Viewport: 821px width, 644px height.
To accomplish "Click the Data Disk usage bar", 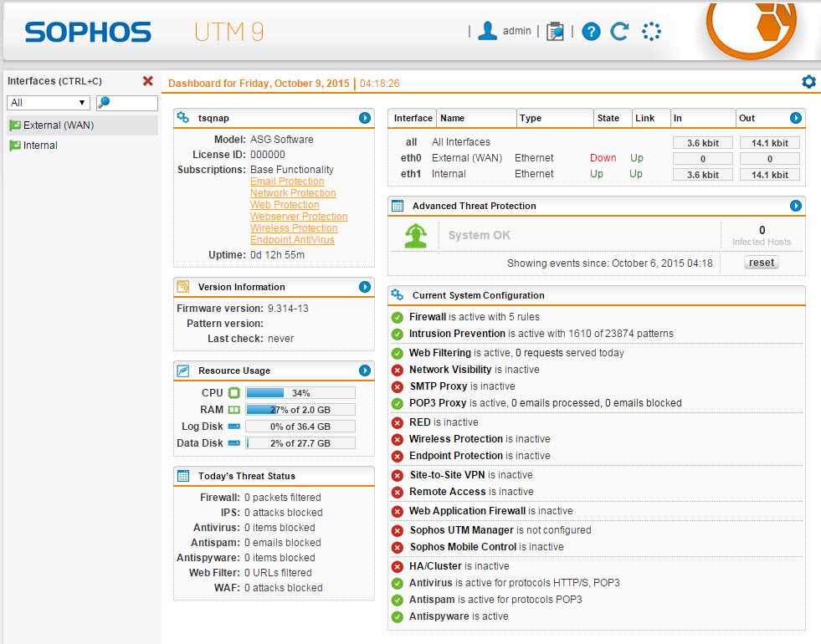I will pos(300,443).
